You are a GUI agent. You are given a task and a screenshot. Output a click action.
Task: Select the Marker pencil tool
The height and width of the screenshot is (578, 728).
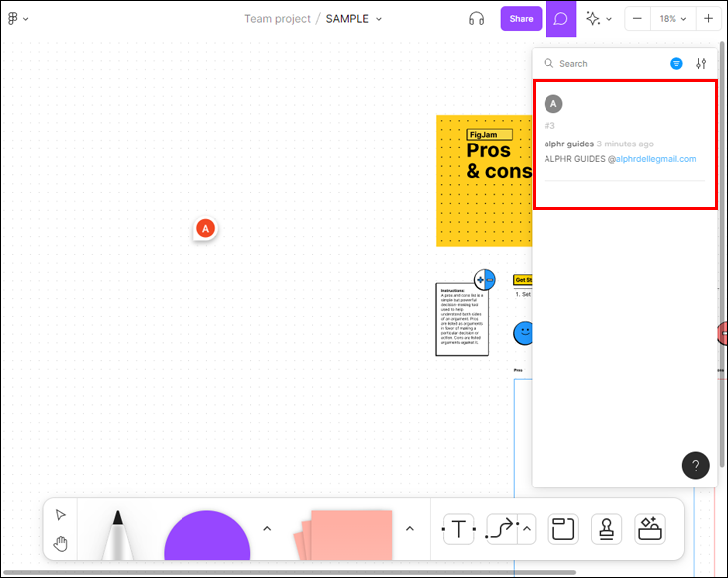point(118,535)
